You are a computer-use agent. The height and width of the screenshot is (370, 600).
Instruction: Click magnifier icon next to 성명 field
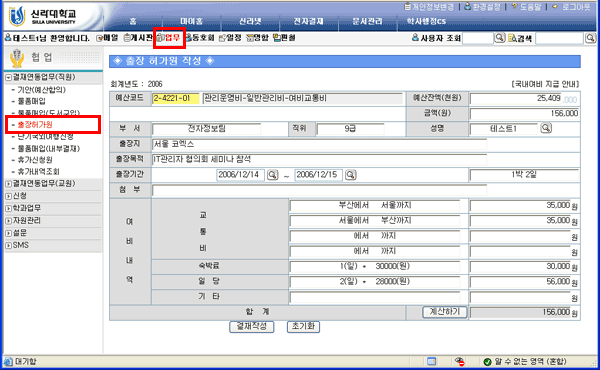click(546, 128)
